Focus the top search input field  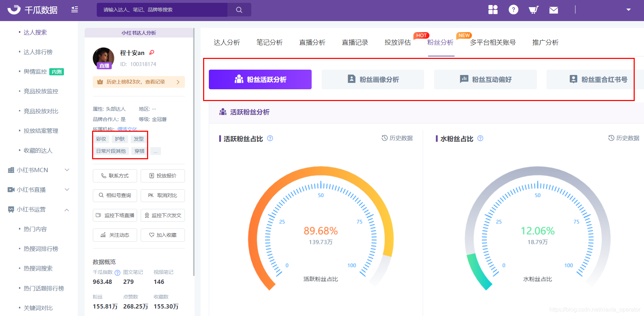pos(162,10)
